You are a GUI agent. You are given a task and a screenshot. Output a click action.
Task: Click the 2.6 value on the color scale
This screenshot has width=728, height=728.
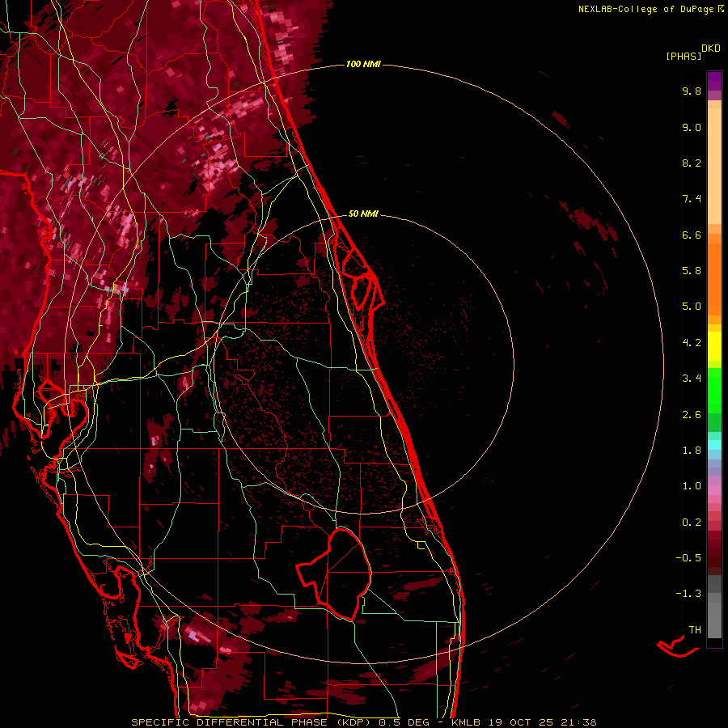point(692,415)
